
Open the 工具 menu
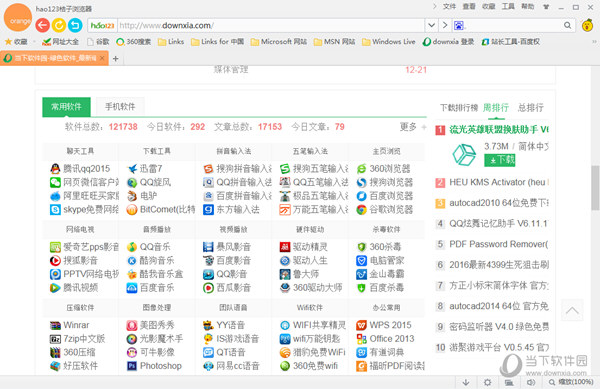(508, 7)
